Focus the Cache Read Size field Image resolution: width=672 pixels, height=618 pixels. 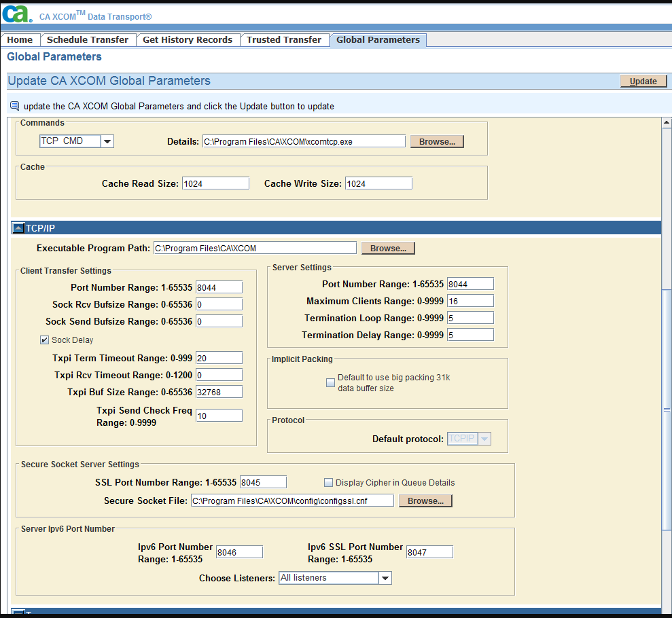(215, 183)
